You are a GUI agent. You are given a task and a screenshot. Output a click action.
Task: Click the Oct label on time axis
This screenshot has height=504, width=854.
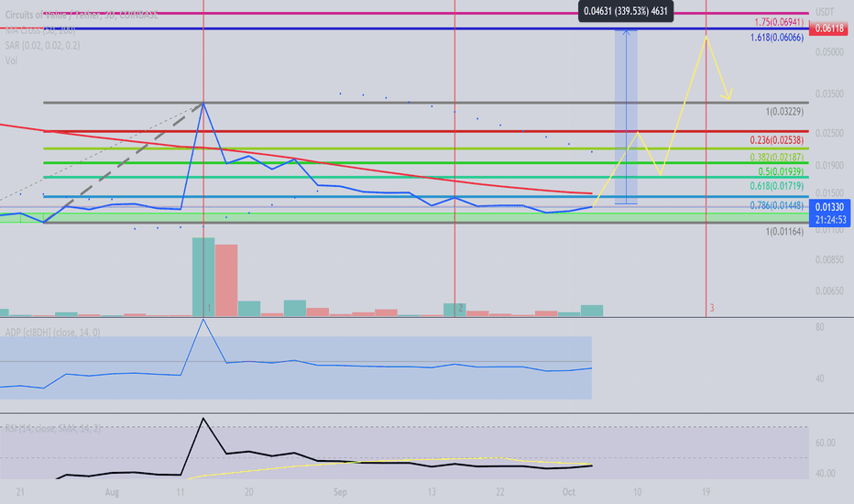569,492
